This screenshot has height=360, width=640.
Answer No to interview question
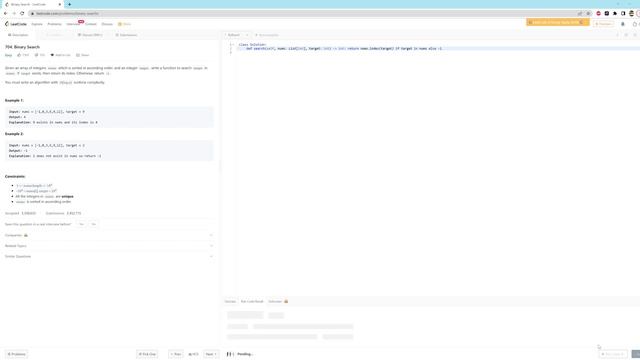click(93, 224)
